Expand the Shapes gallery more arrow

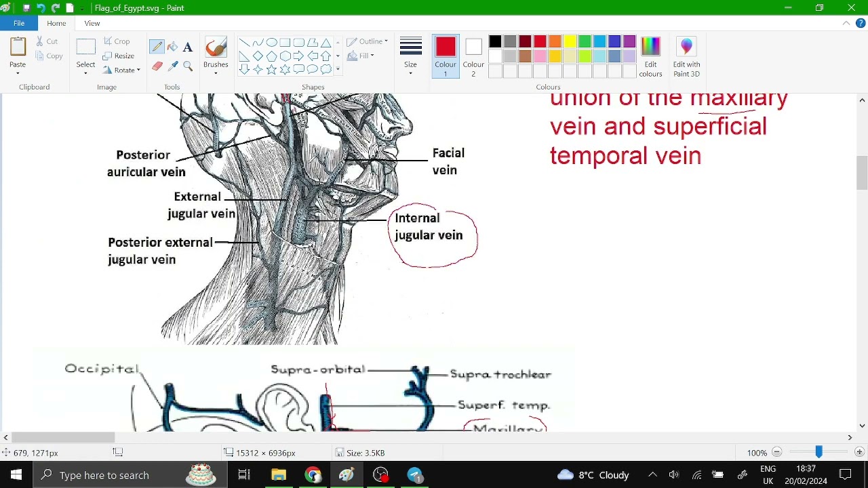(338, 69)
